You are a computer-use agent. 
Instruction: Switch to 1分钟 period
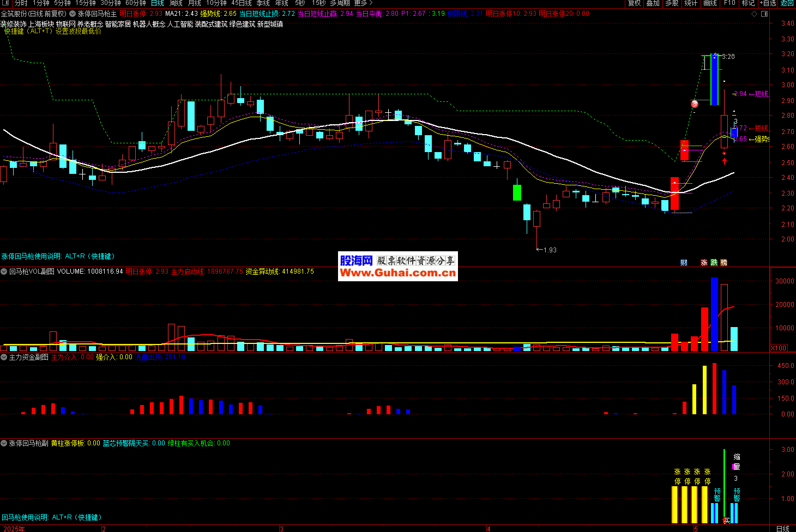click(x=41, y=3)
